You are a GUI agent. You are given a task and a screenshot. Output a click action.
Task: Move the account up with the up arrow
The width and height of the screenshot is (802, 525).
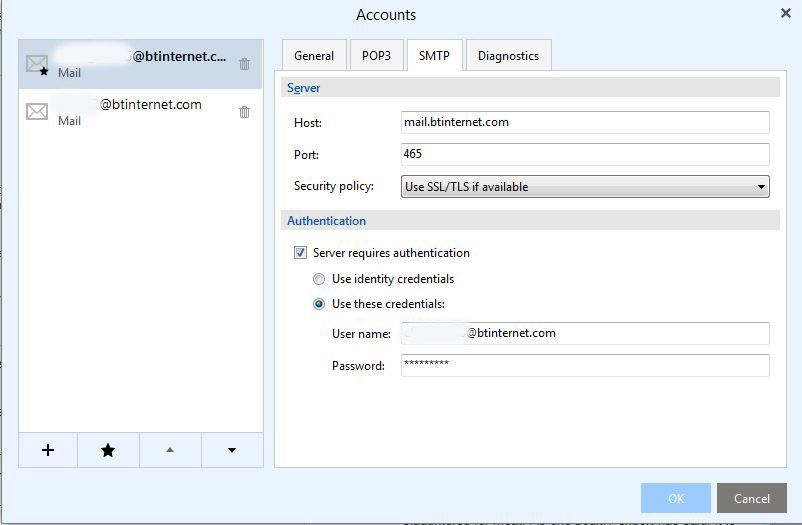pyautogui.click(x=170, y=450)
